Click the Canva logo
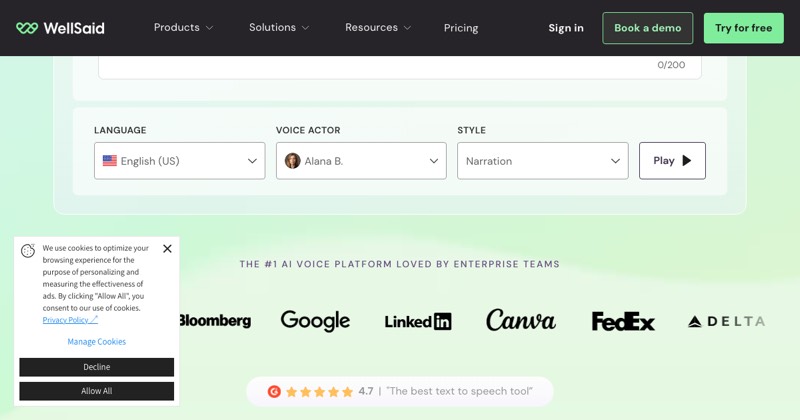Screen dimensions: 800x420 521,320
